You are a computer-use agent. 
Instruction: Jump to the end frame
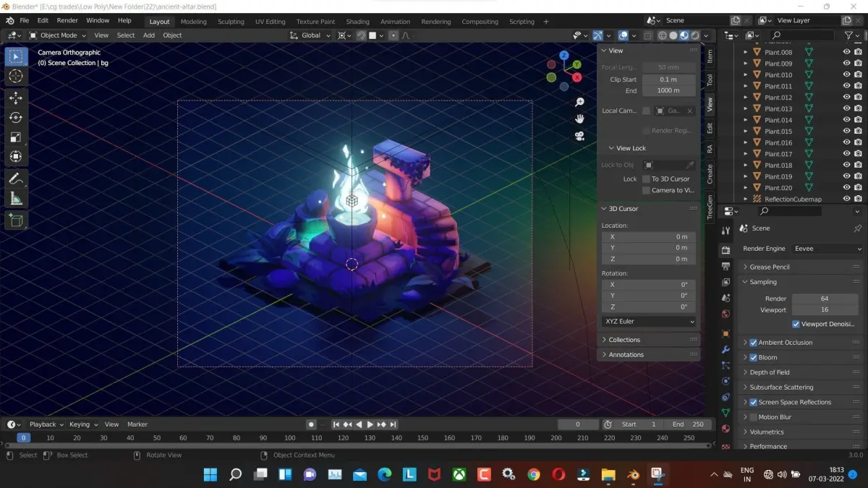coord(393,424)
